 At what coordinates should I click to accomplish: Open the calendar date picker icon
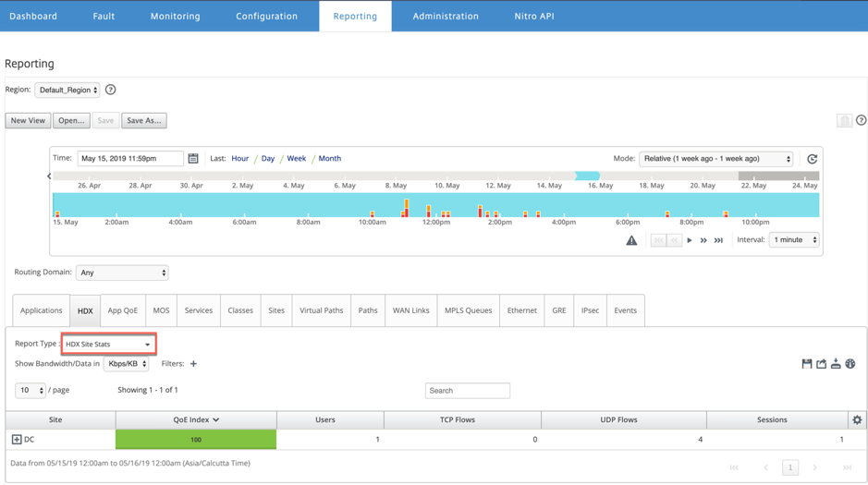click(193, 158)
